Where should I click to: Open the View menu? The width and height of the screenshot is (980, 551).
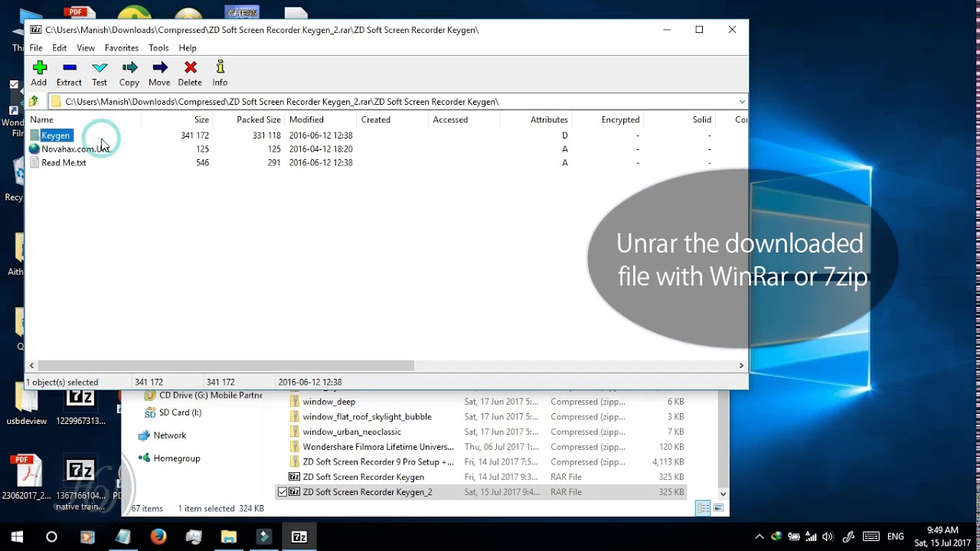86,47
